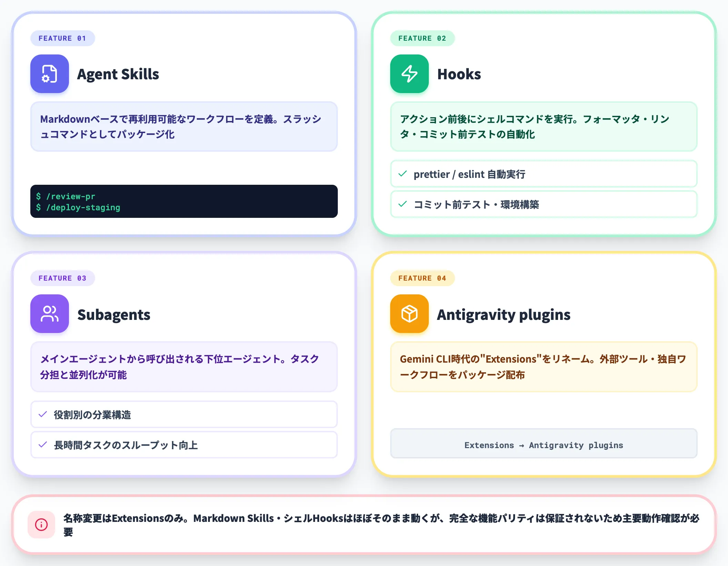Click the Hooks heading
Image resolution: width=728 pixels, height=566 pixels.
tap(459, 74)
